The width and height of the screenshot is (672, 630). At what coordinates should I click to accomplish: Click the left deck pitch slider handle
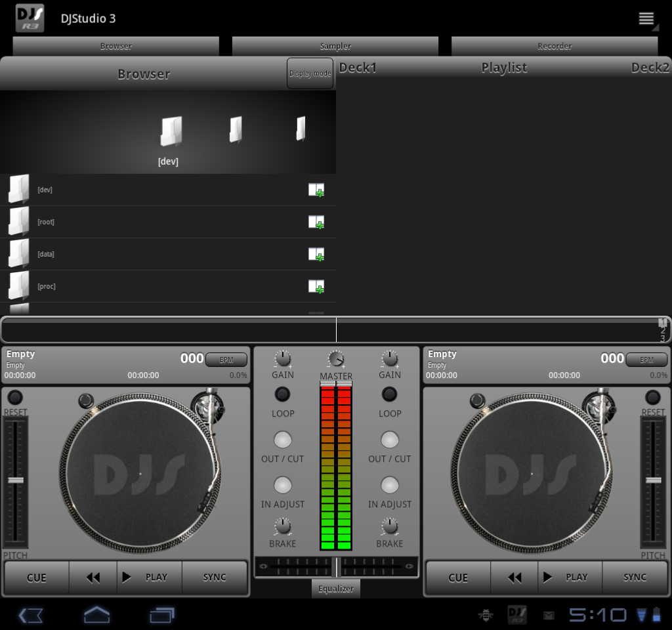pyautogui.click(x=16, y=480)
